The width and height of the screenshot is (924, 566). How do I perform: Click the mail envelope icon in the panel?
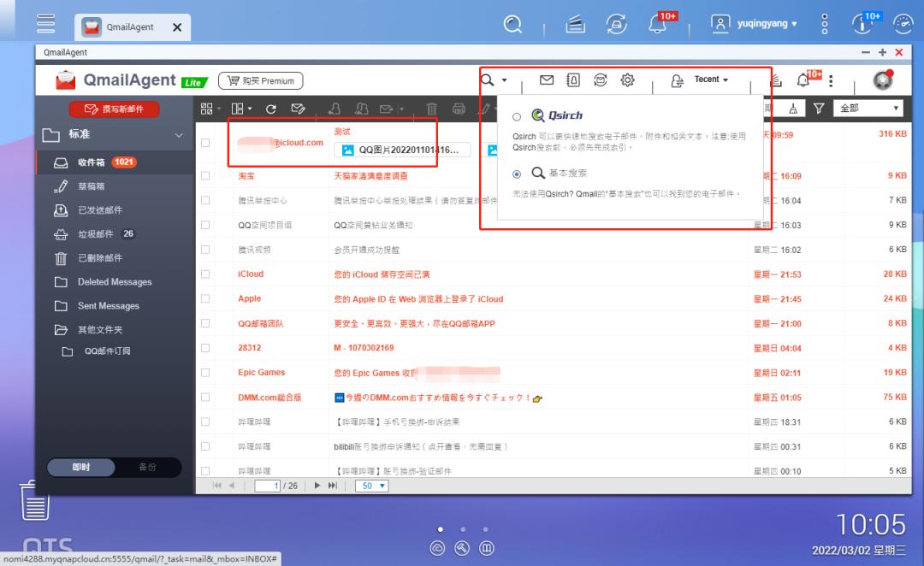546,79
